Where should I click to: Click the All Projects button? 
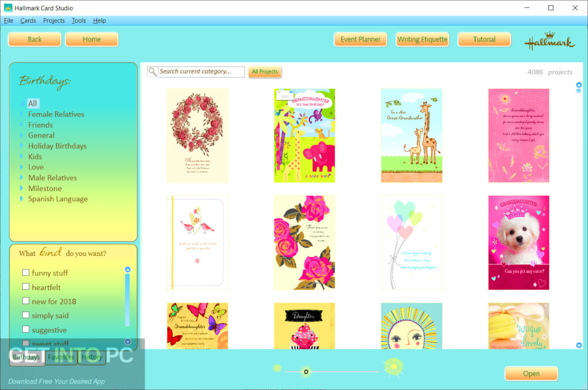point(265,72)
